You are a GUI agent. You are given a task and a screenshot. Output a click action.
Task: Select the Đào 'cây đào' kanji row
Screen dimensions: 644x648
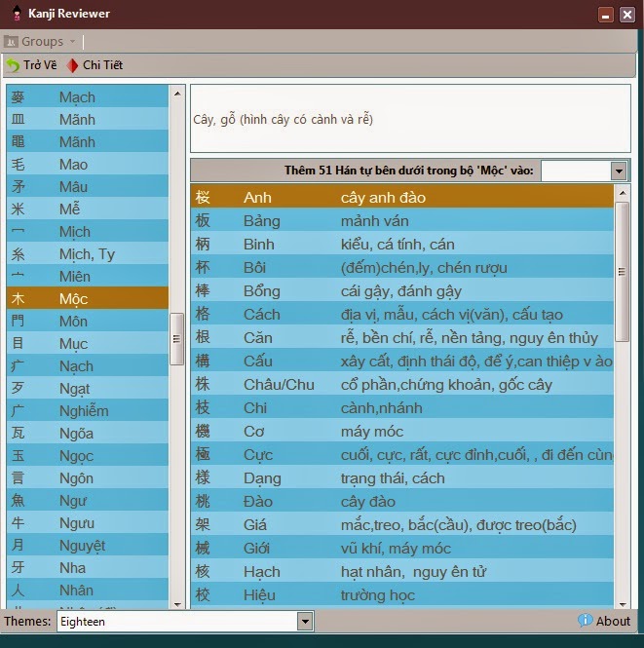(402, 502)
